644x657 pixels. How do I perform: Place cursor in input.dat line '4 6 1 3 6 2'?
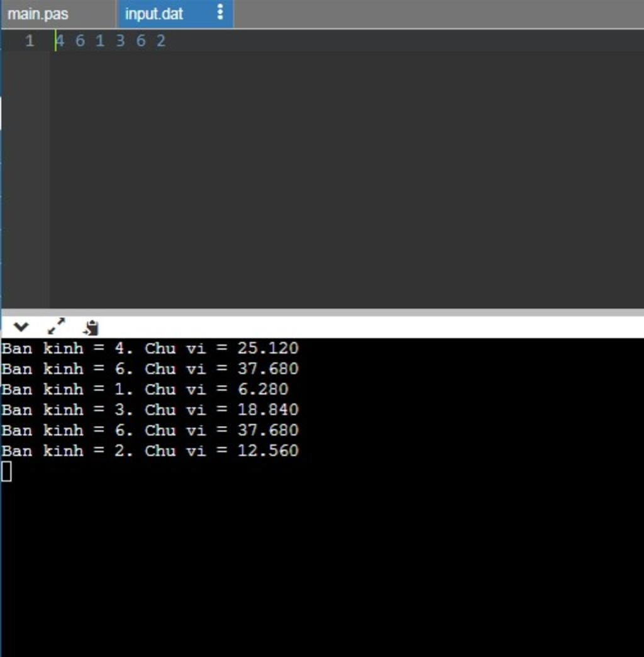(x=111, y=41)
